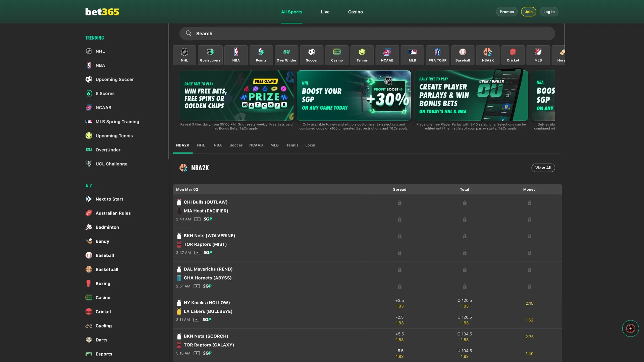644x362 pixels.
Task: Click the Join button
Action: click(528, 12)
